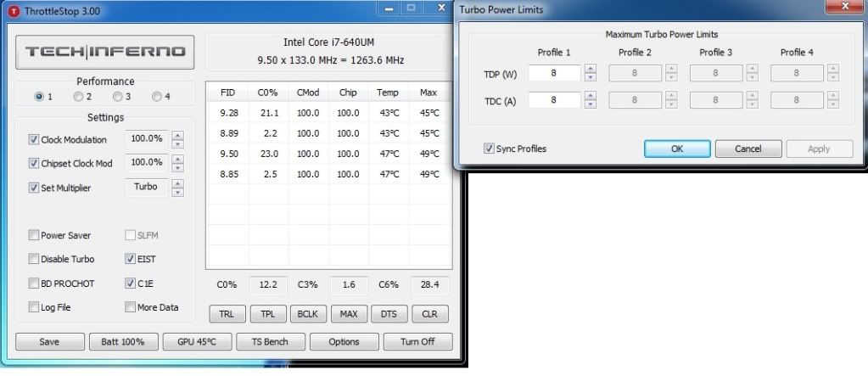Click the Batt 100% button
Screen dimensions: 868x376
[x=123, y=342]
